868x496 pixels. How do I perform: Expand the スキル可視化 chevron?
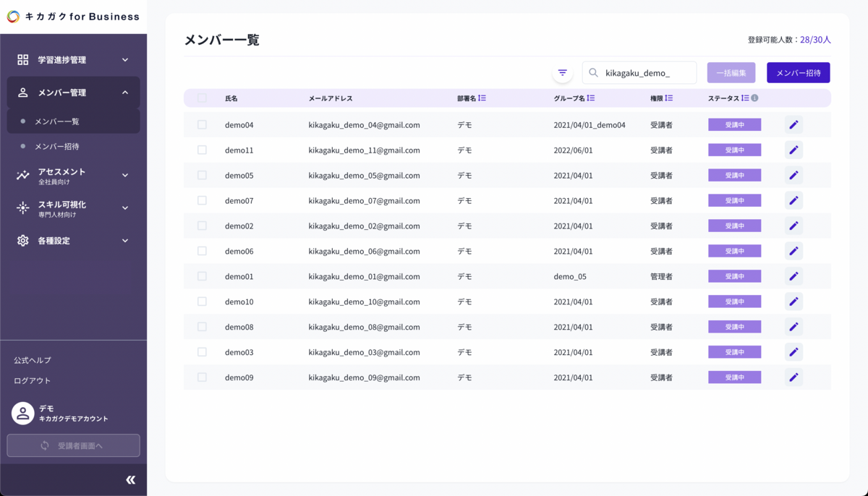[x=125, y=208]
